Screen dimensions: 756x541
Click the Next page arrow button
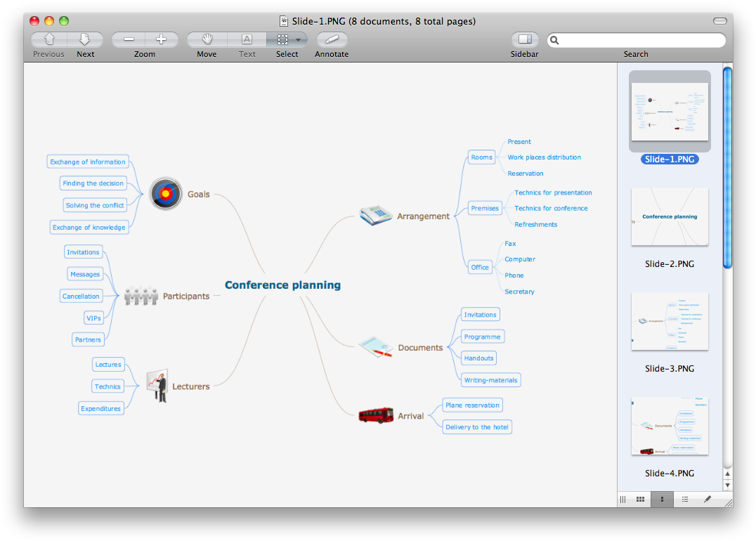coord(85,39)
